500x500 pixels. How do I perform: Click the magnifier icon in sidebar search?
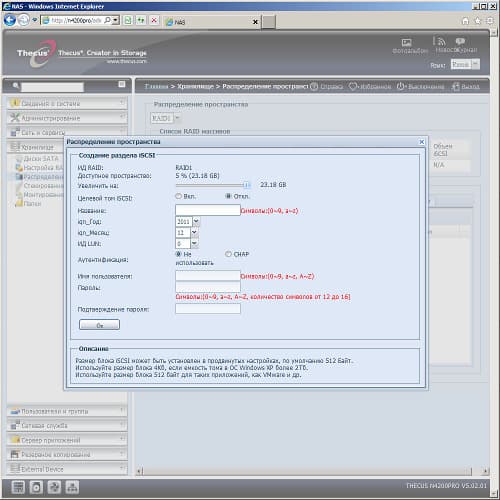[16, 86]
